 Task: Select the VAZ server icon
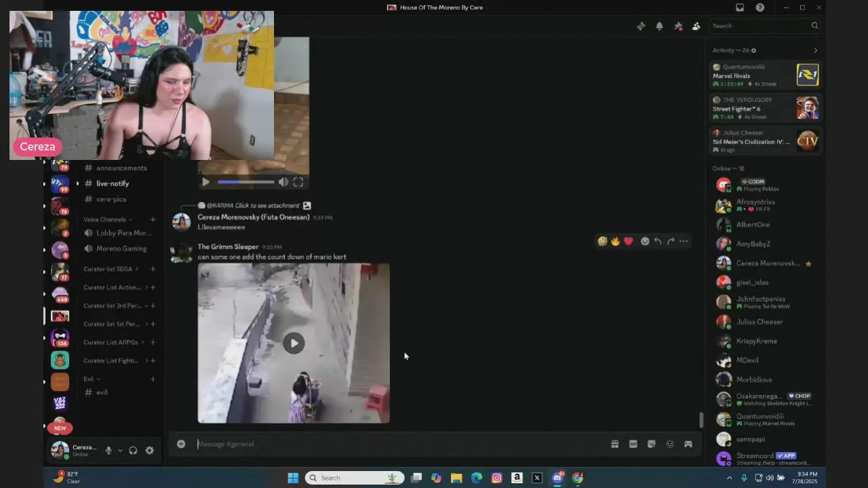[60, 403]
